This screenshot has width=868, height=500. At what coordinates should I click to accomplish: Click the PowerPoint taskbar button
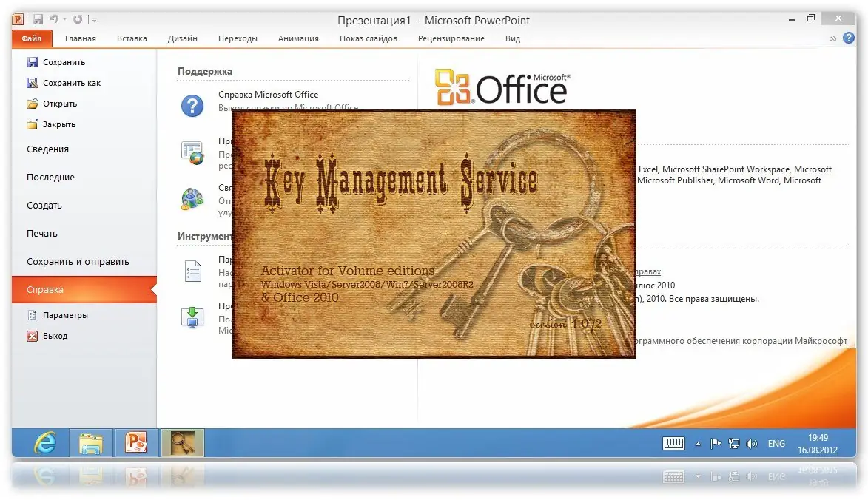(136, 444)
